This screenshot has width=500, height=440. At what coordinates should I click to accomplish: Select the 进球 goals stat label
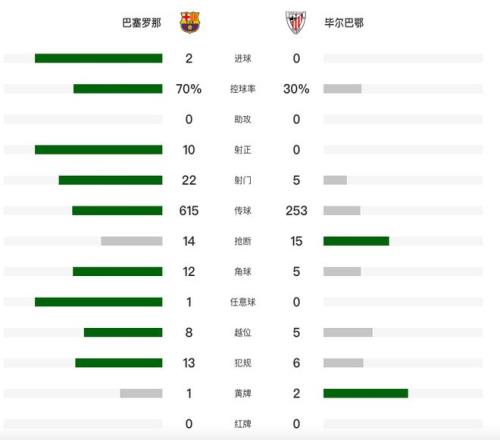pos(243,58)
